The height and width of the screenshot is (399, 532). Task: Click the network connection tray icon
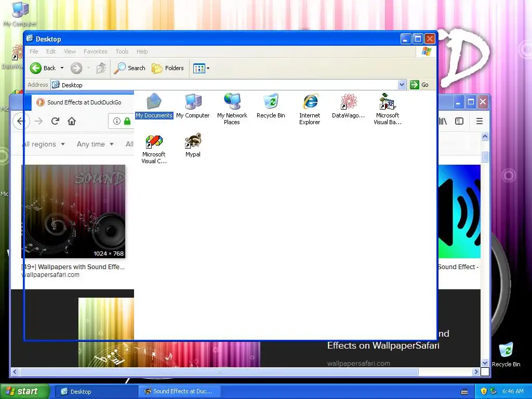pyautogui.click(x=493, y=392)
